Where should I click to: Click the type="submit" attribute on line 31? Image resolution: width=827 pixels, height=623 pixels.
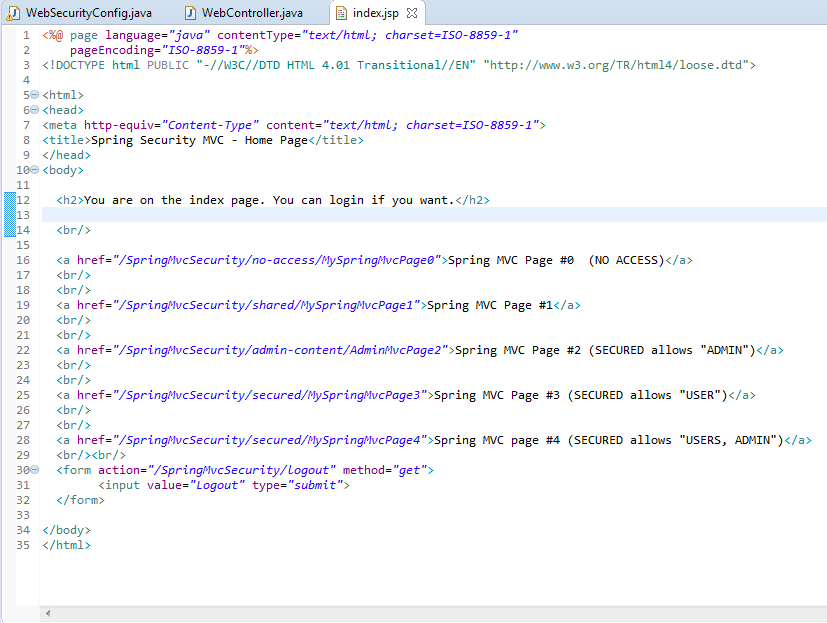297,485
